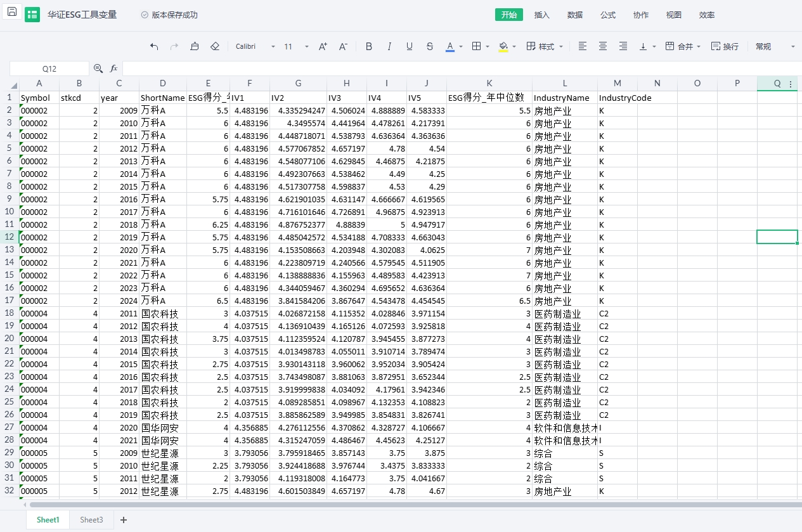Click the fx insert function icon
The height and width of the screenshot is (532, 802).
click(114, 68)
